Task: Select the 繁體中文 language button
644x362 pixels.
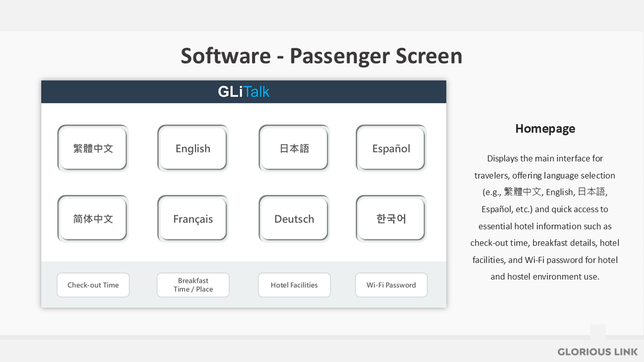Action: pos(93,148)
